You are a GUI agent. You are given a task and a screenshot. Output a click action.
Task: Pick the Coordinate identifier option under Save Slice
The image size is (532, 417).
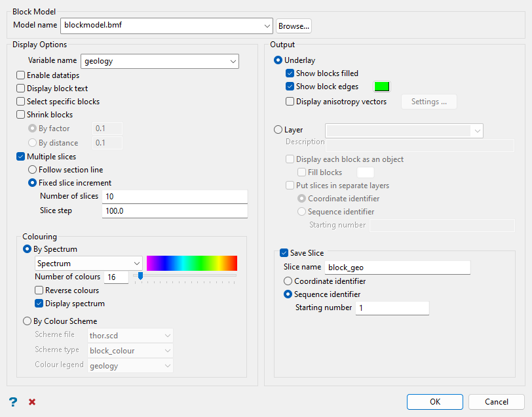tap(288, 281)
